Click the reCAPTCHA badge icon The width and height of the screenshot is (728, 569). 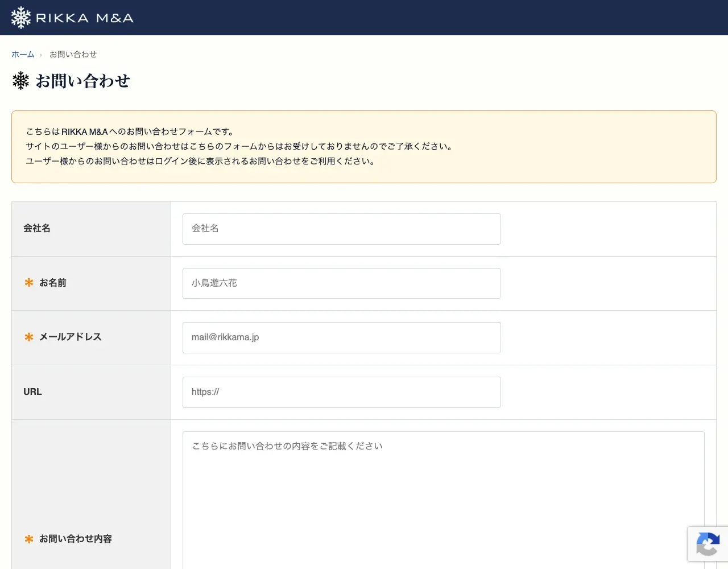[x=708, y=544]
